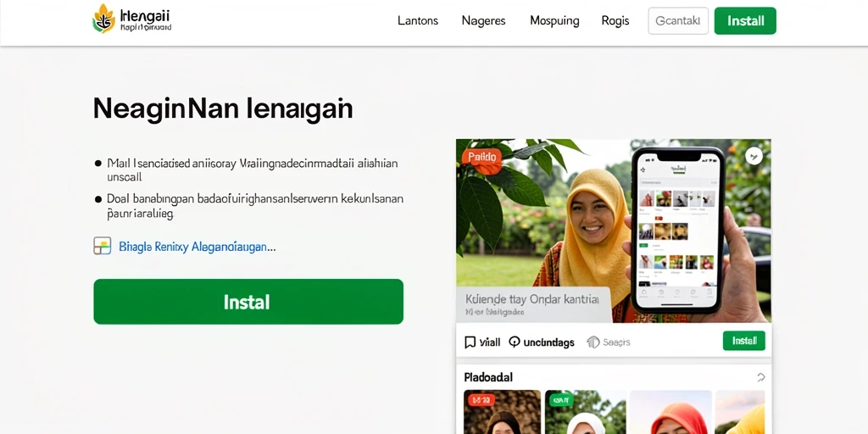Click the Kdiende tlay Ondar kantriai caption
868x434 pixels.
point(532,299)
